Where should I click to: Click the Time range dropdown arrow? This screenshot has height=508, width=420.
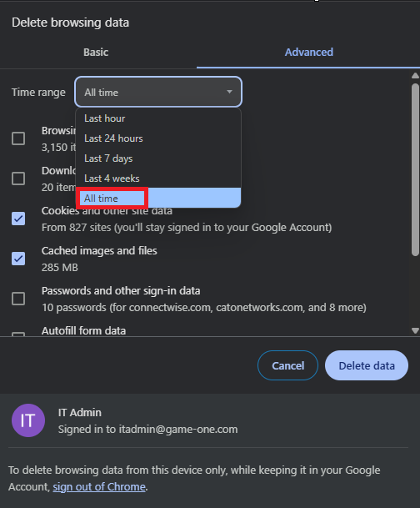(229, 92)
